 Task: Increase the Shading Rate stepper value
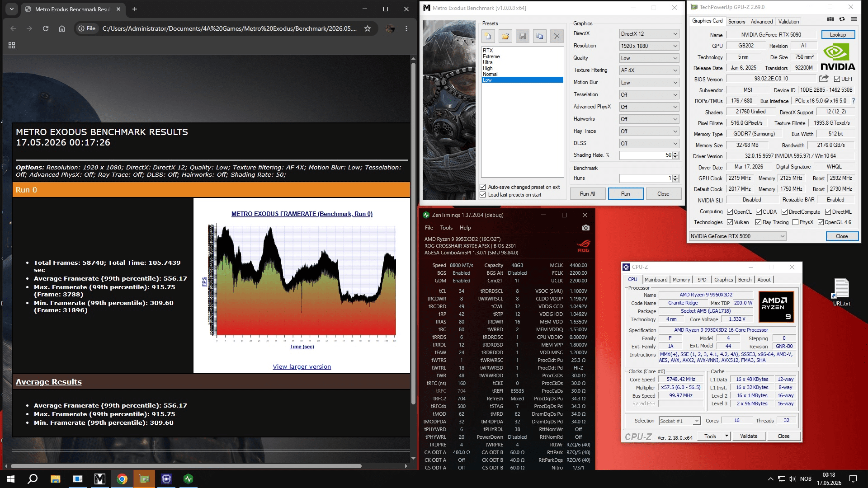pyautogui.click(x=675, y=154)
